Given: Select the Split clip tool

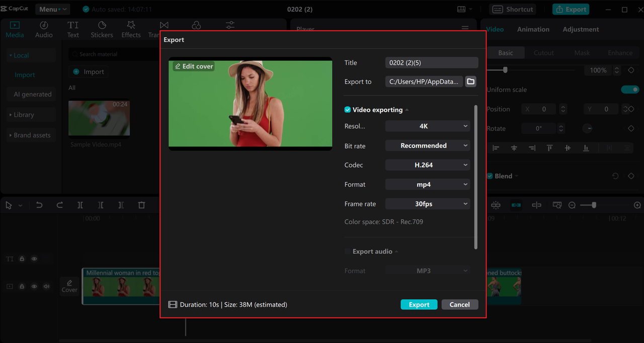Looking at the screenshot, I should click(80, 205).
